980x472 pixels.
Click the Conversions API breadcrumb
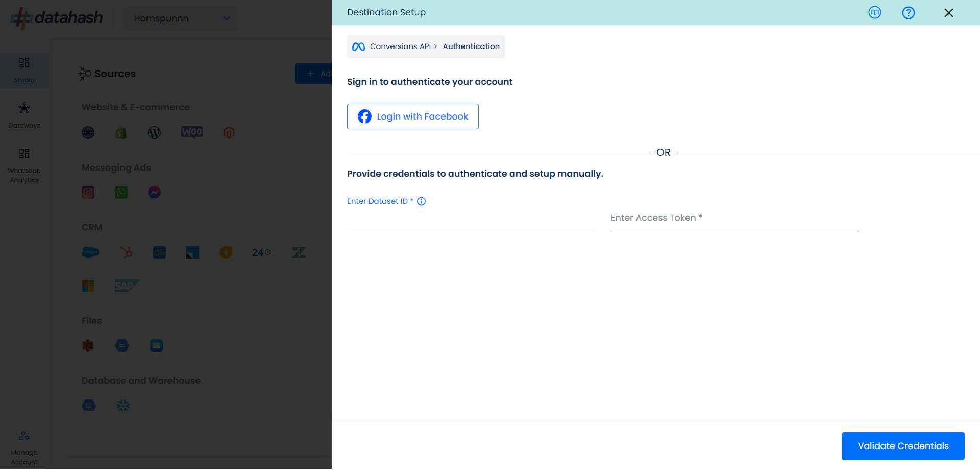click(400, 46)
